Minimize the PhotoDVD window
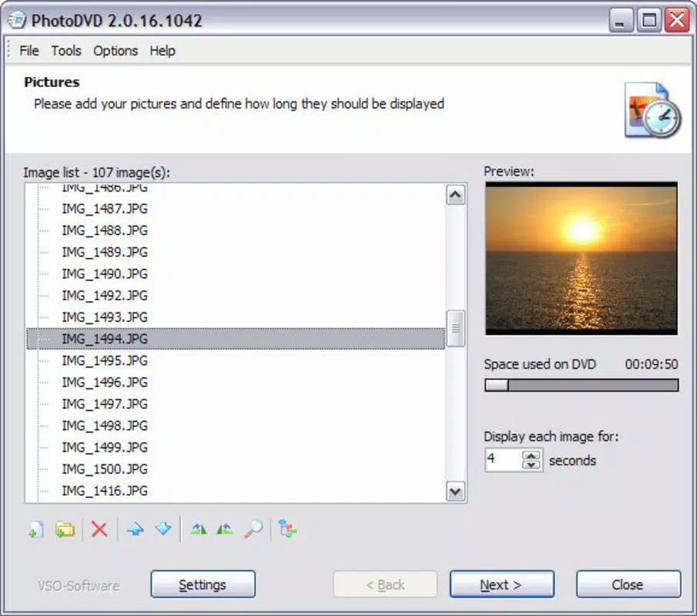 tap(621, 20)
